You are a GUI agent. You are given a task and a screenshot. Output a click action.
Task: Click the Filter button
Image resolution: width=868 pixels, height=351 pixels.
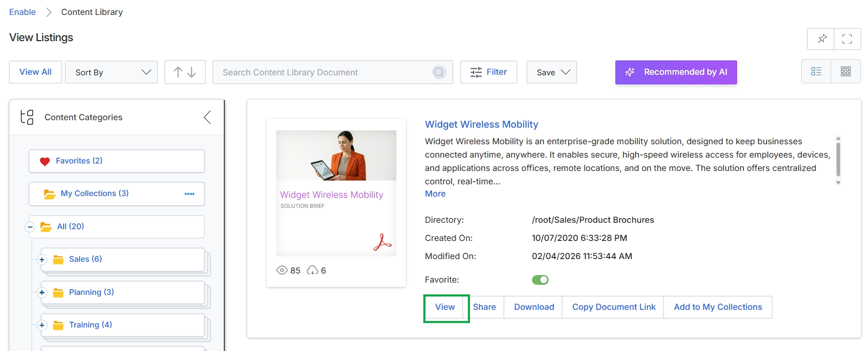[489, 72]
